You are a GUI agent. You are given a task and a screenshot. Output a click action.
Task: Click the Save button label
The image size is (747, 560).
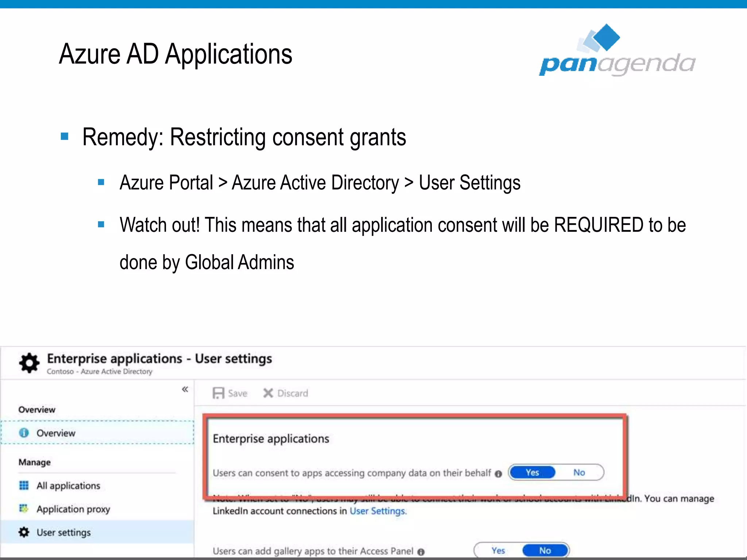point(237,393)
